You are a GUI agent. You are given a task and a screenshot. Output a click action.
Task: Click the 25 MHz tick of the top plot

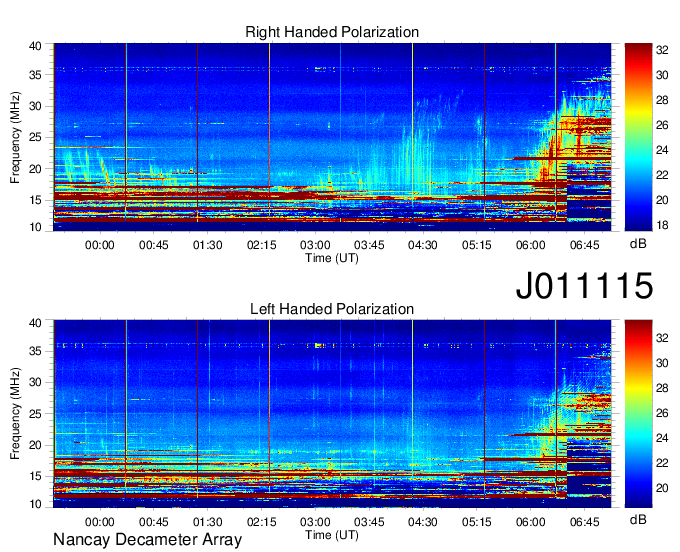(35, 137)
